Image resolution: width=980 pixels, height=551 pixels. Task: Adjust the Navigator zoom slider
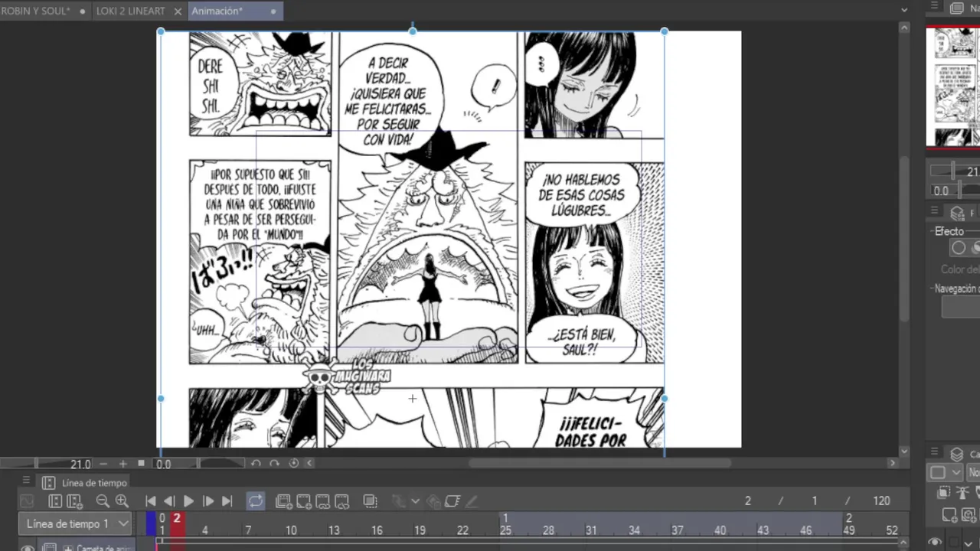954,171
